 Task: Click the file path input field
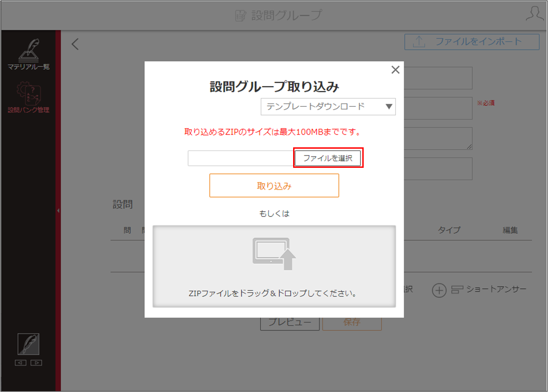242,158
